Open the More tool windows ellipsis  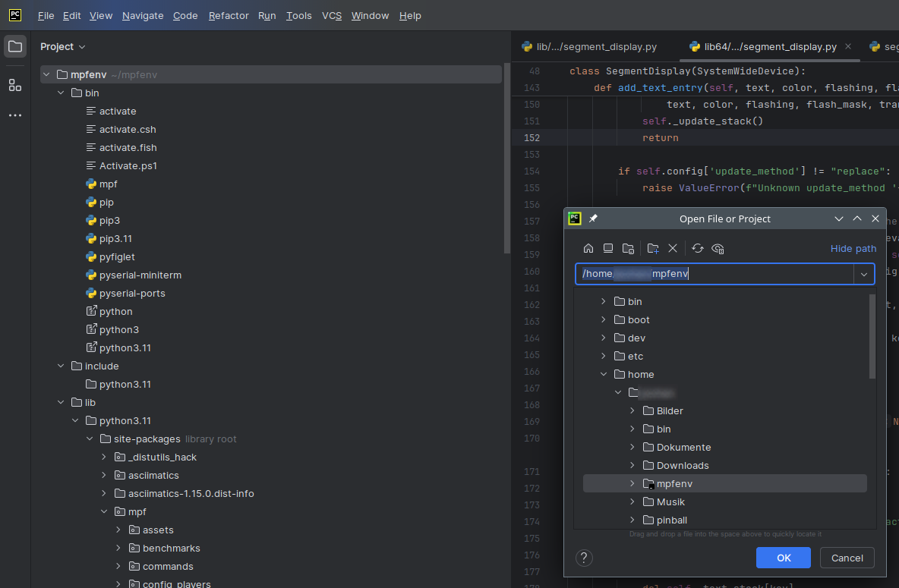point(15,115)
